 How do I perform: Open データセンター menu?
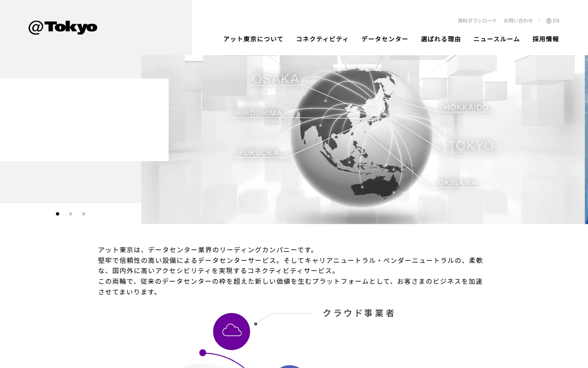pos(385,39)
